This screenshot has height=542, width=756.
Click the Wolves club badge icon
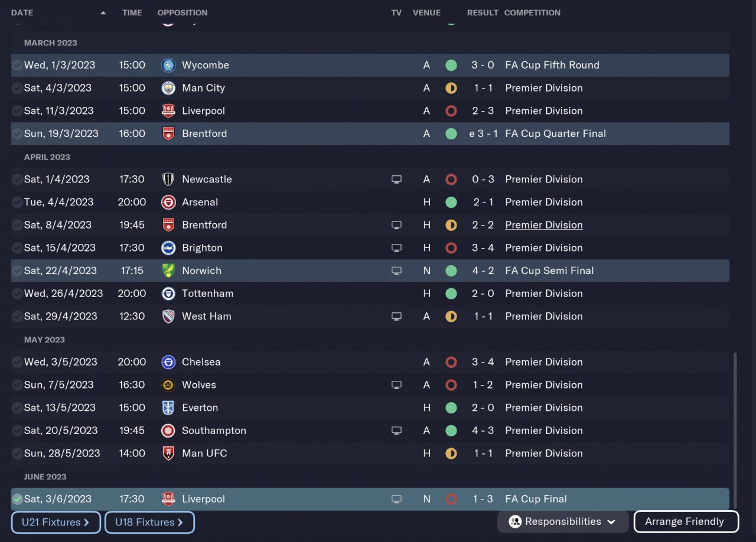[x=168, y=385]
